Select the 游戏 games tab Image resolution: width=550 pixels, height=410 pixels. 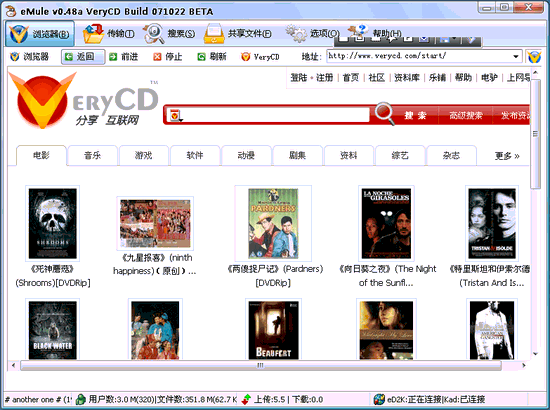144,155
